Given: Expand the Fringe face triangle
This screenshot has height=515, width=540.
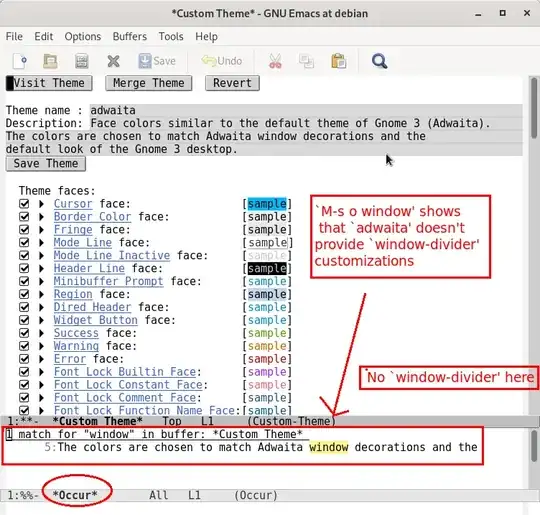Looking at the screenshot, I should [x=41, y=229].
